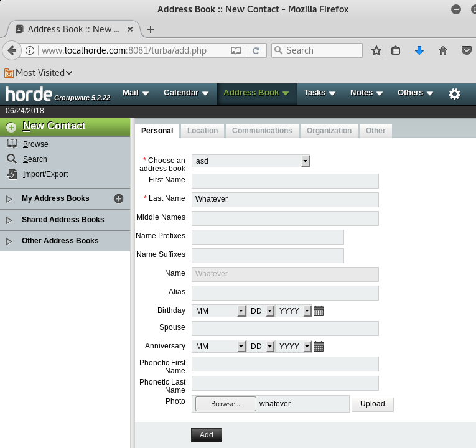Show bookmarks list icon

pyautogui.click(x=396, y=50)
